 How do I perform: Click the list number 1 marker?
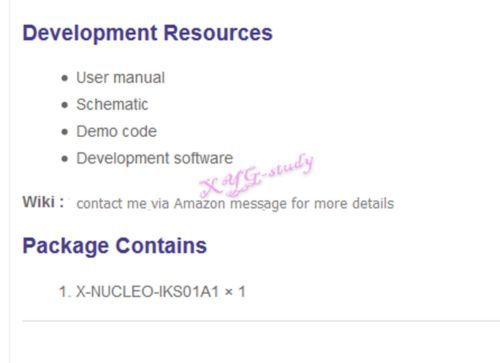[65, 292]
